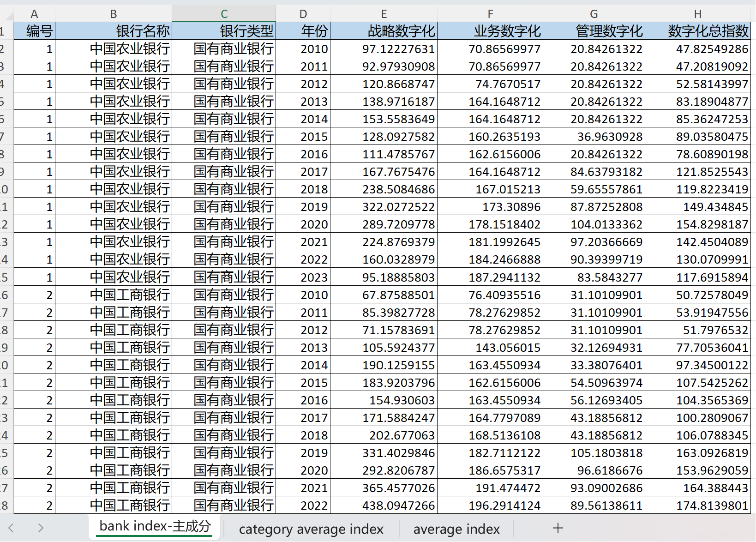
Task: Select column F by its header
Action: click(x=490, y=14)
